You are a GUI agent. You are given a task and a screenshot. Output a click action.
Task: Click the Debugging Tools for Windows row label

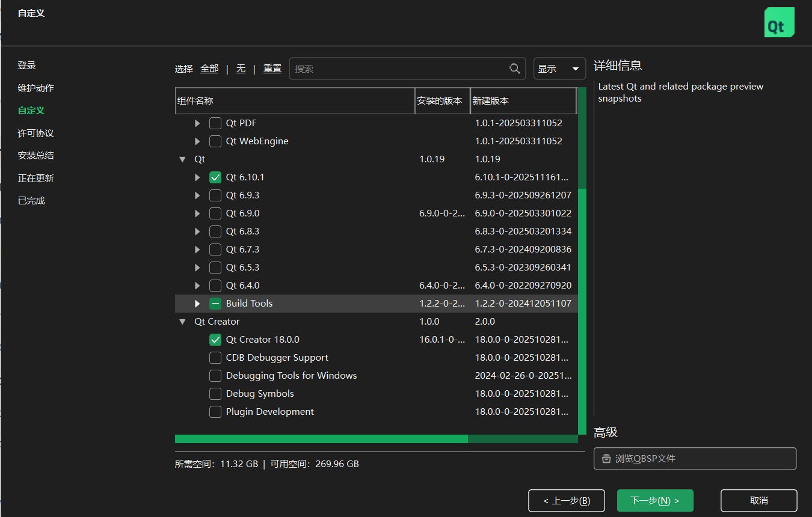click(291, 376)
